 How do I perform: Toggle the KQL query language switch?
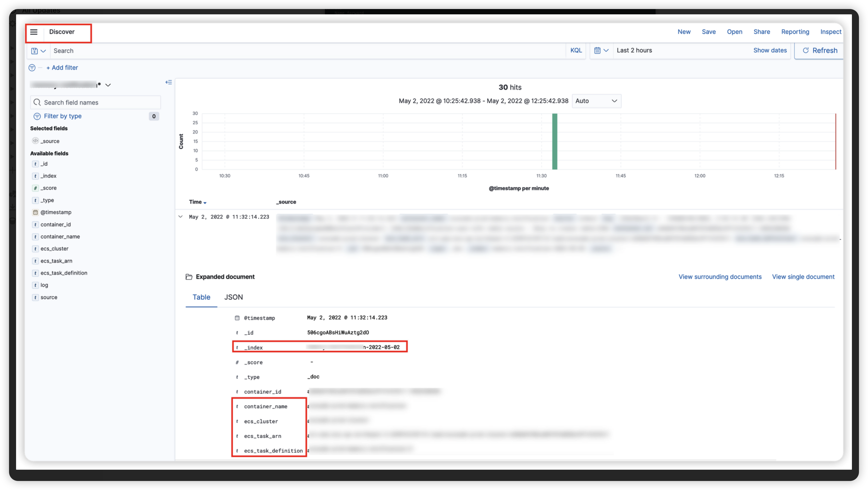pyautogui.click(x=576, y=50)
